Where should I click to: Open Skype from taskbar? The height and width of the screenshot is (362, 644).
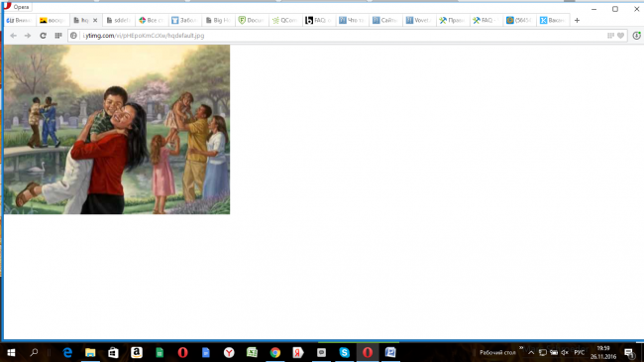344,352
